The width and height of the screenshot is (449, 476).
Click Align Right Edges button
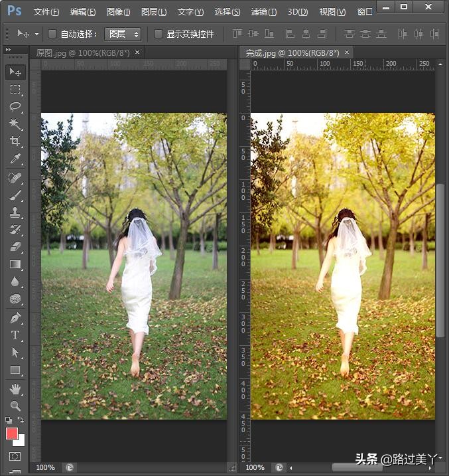coord(322,34)
